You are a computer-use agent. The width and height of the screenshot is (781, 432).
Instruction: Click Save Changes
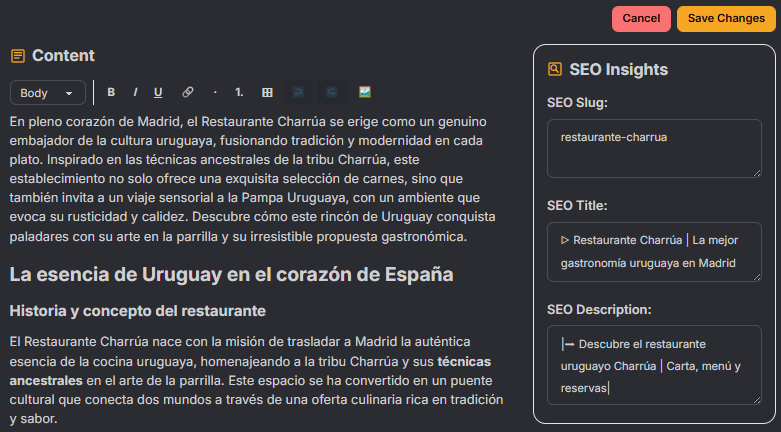(x=726, y=18)
